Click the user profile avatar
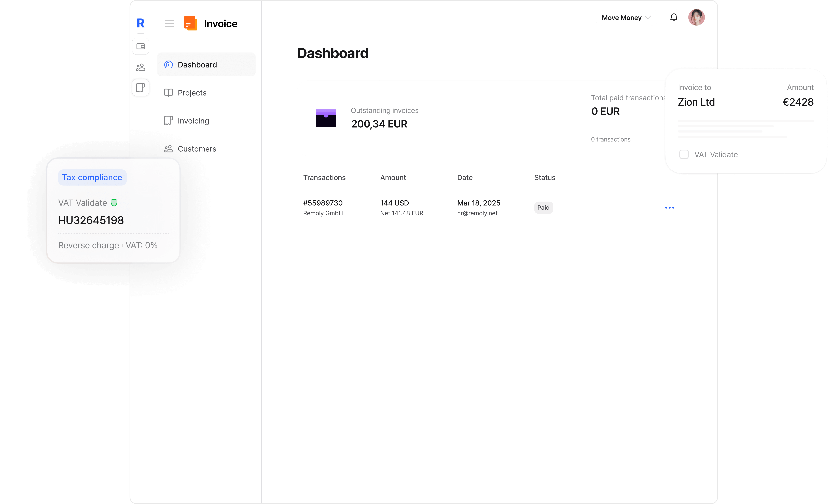This screenshot has height=504, width=830. pos(696,18)
